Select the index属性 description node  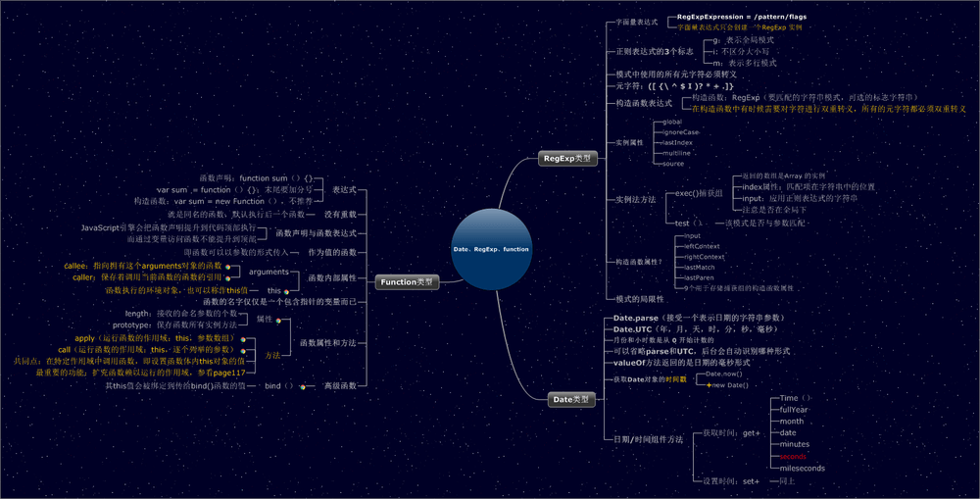coord(808,187)
